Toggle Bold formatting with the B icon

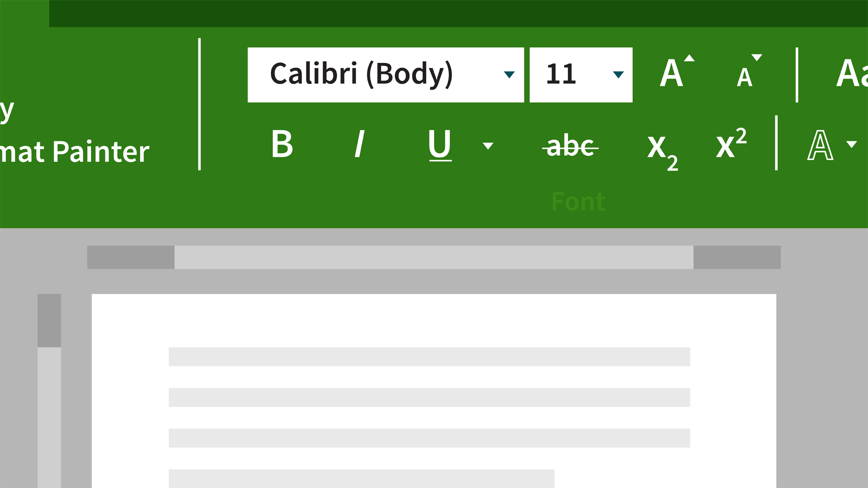pyautogui.click(x=282, y=144)
